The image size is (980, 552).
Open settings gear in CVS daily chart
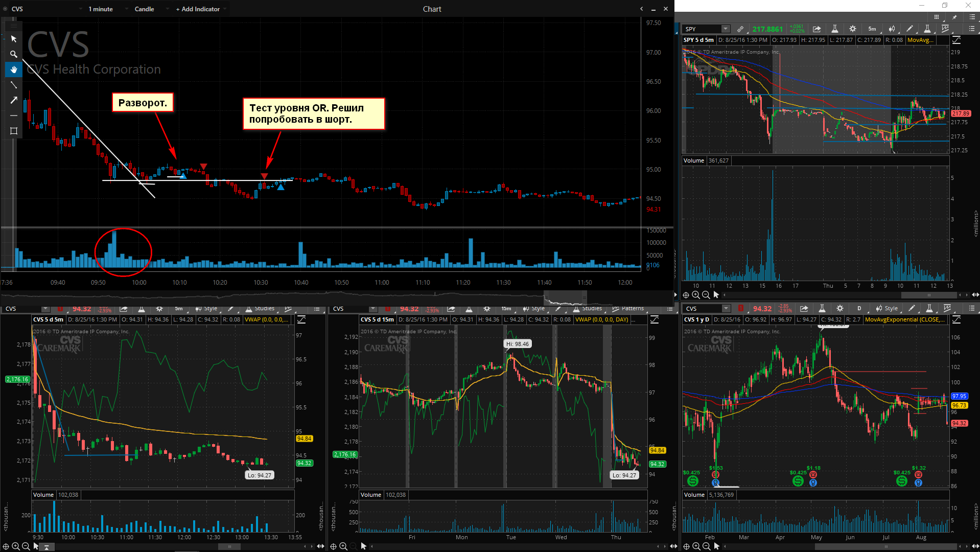[840, 309]
